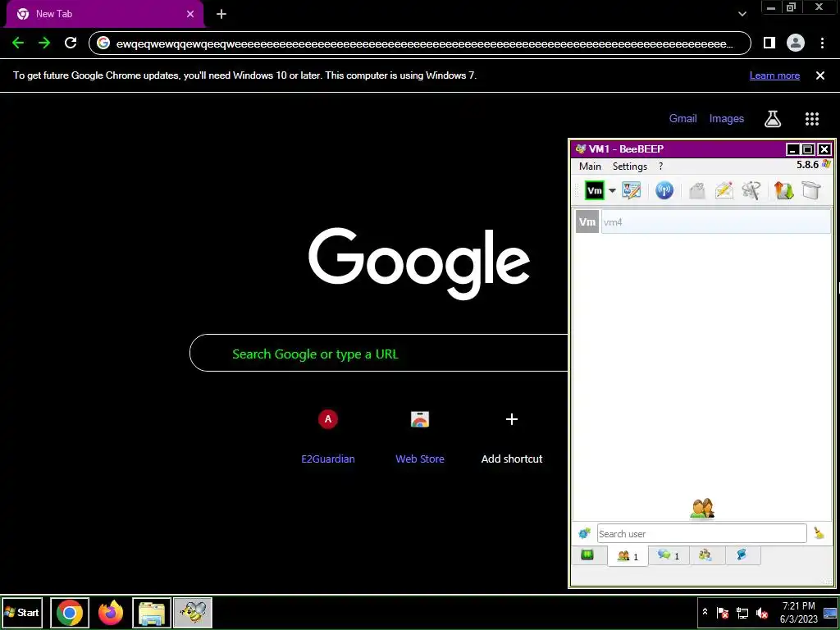Open the E2Guardian shortcut
This screenshot has height=630, width=840.
[328, 436]
